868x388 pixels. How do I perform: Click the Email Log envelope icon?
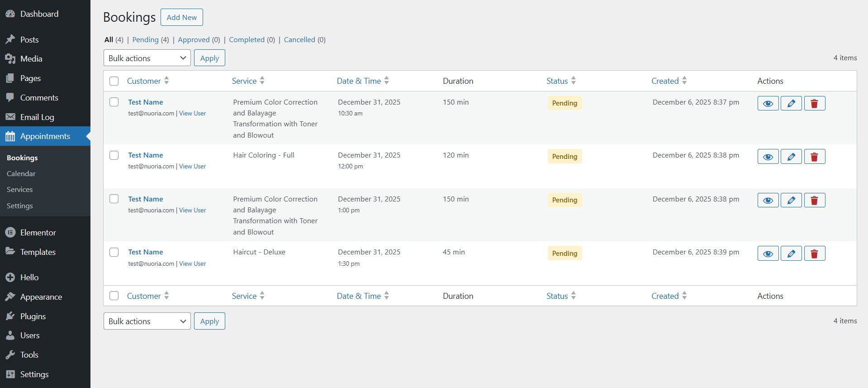[10, 117]
